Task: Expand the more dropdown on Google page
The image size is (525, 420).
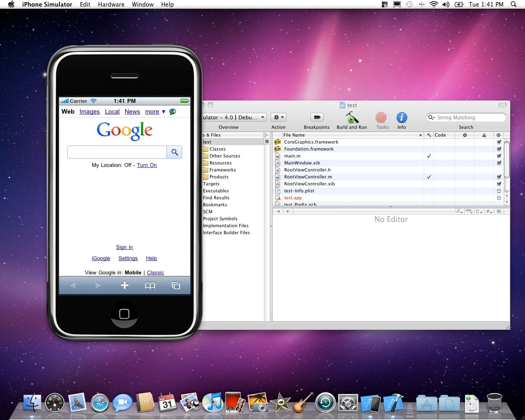Action: (155, 112)
